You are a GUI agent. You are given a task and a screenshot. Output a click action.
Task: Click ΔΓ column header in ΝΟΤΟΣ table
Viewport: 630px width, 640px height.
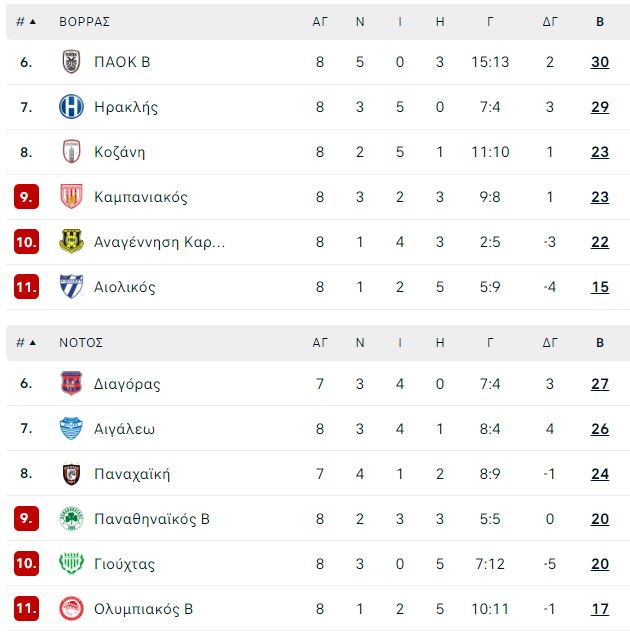(x=550, y=343)
